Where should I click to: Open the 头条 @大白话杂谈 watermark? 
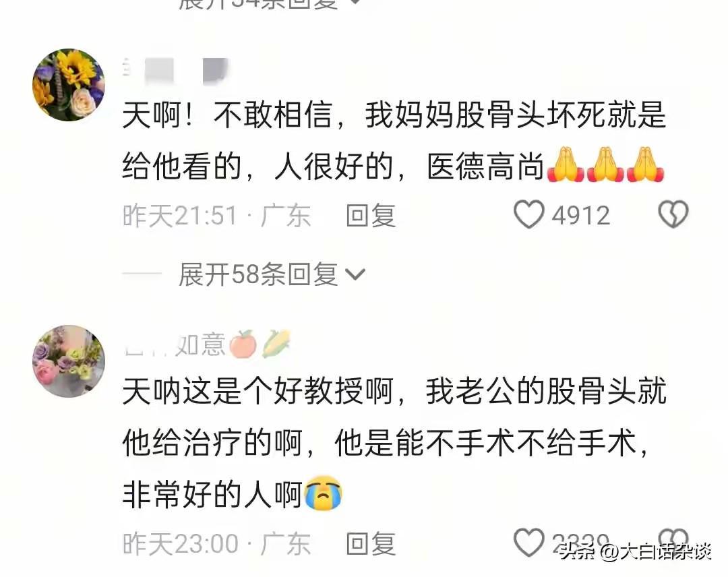(635, 552)
